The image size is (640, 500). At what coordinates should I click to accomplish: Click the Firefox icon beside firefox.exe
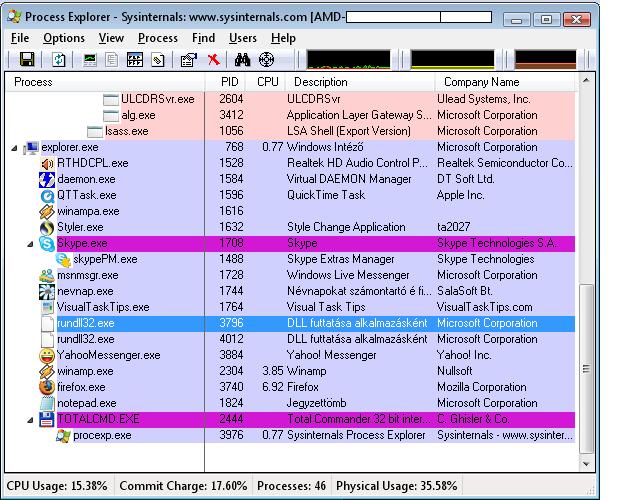47,387
